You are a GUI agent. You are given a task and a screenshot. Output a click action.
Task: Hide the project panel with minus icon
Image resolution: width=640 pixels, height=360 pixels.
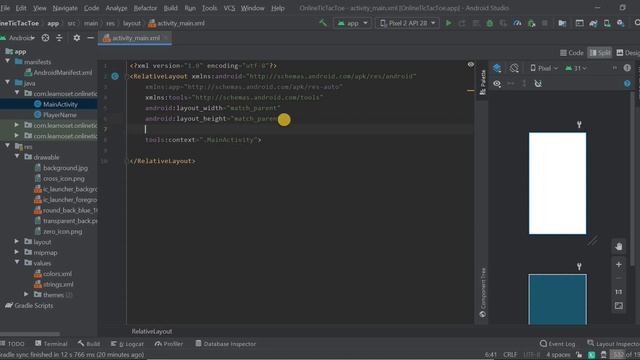[90, 38]
